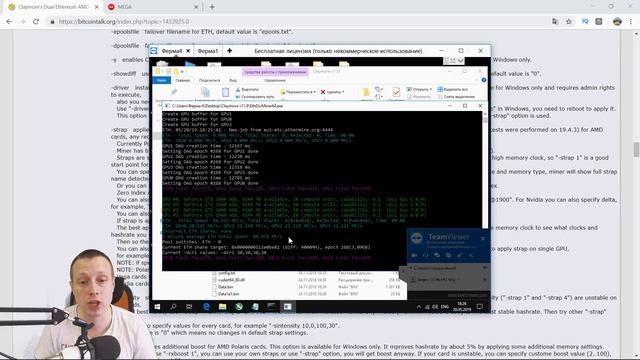Close the TeamViewer side panel

483,238
